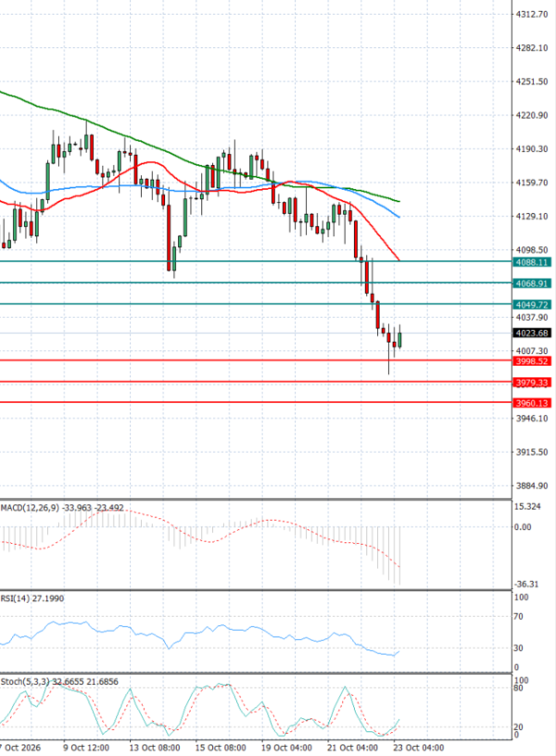Click the 4068.91 level price label
Image resolution: width=556 pixels, height=756 pixels.
532,283
